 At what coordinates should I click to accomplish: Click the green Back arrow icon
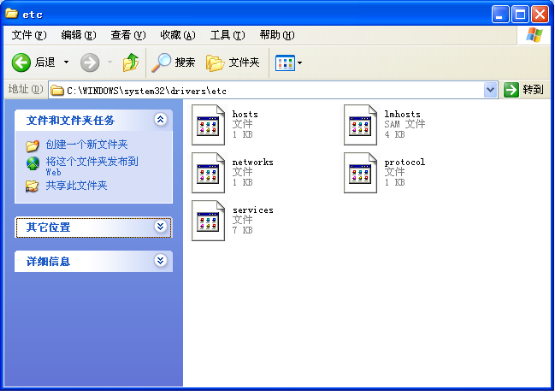click(21, 63)
